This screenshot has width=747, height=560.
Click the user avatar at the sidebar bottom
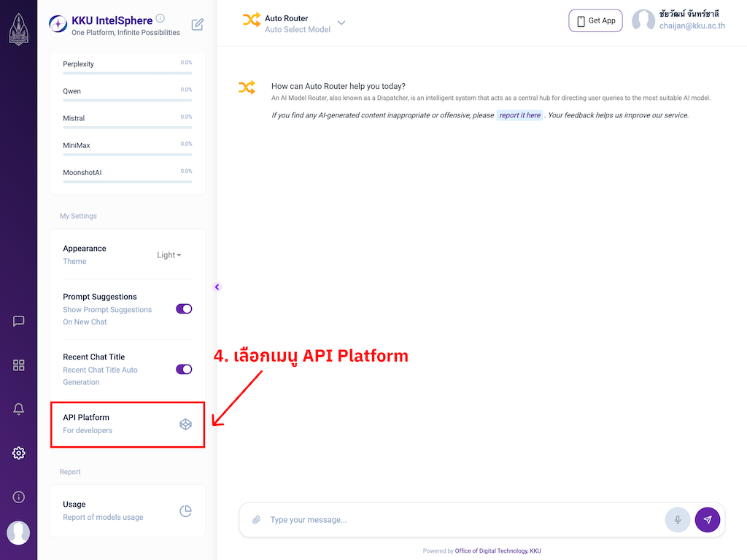point(18,532)
